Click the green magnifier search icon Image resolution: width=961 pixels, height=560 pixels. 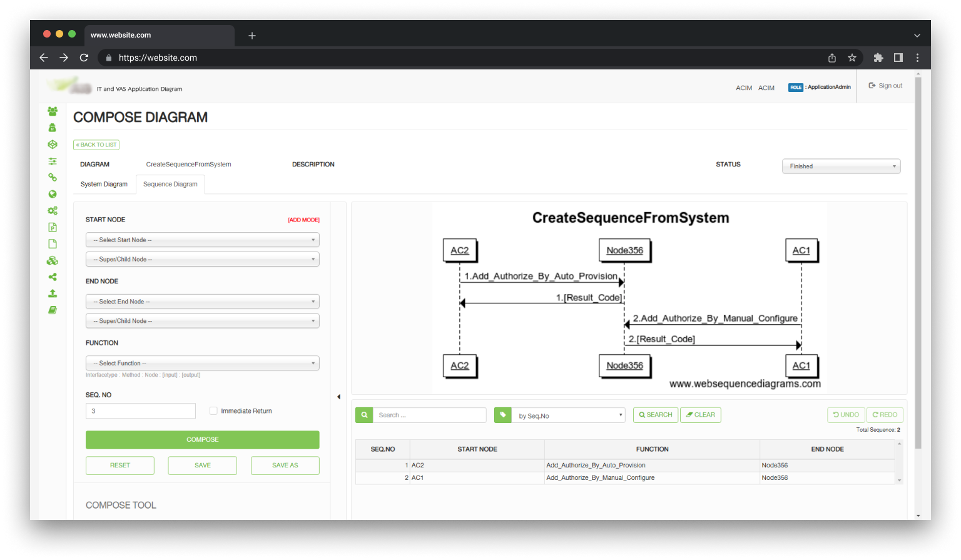(x=364, y=415)
